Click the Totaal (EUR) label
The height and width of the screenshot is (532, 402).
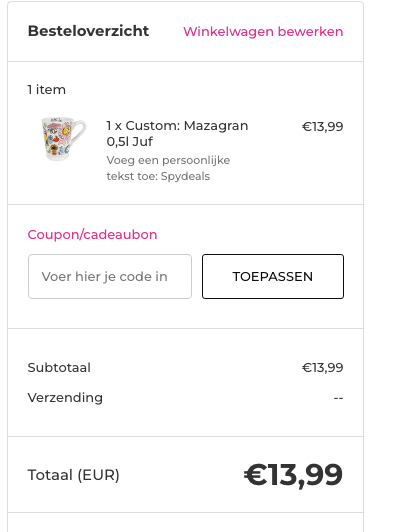click(74, 475)
